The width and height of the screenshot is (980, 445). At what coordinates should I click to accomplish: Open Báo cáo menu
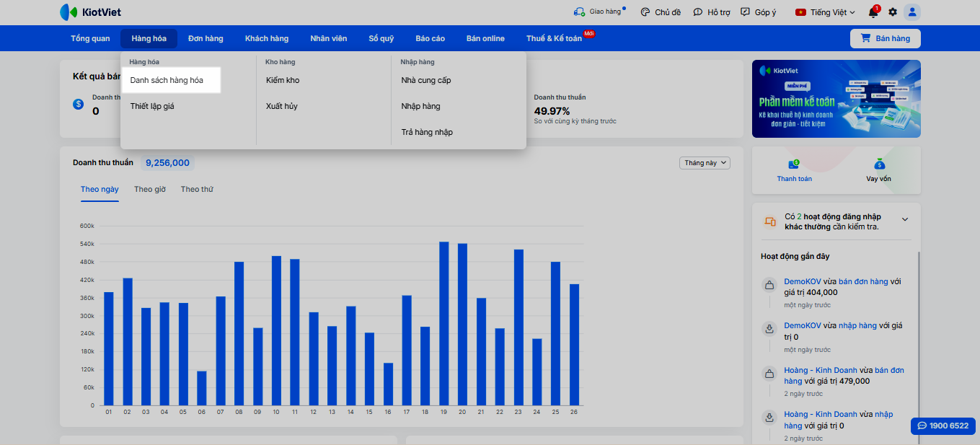(x=431, y=38)
